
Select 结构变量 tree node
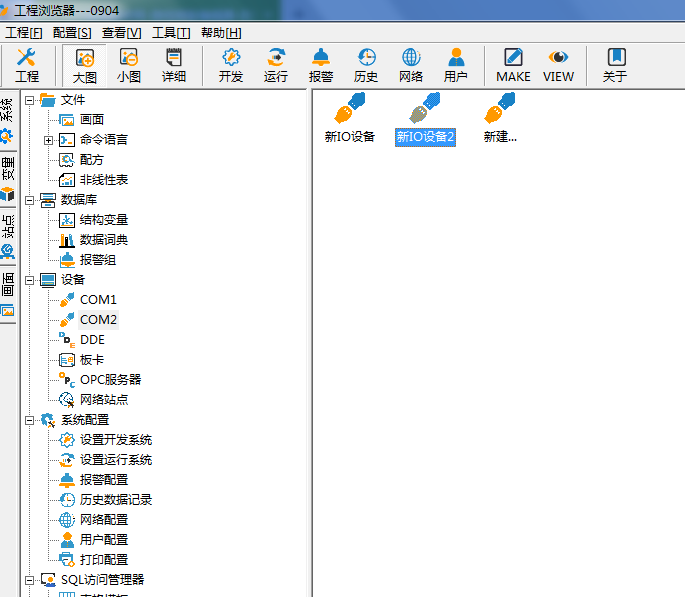[104, 220]
